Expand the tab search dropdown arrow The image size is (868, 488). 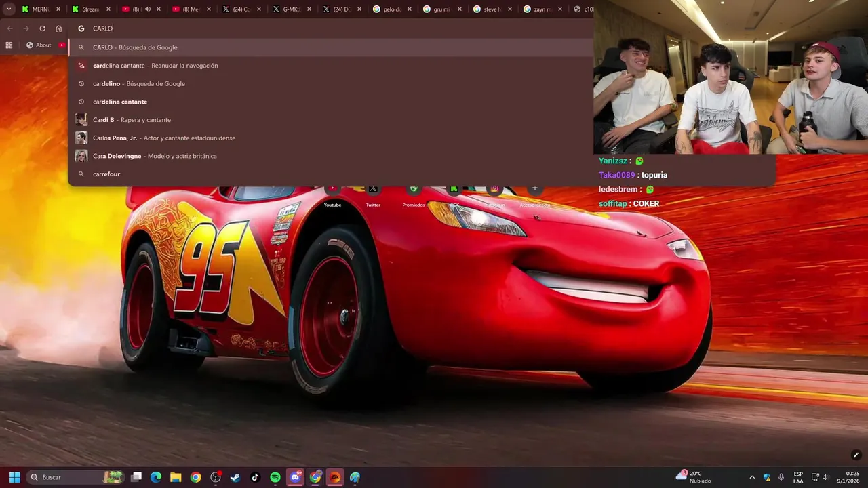click(x=9, y=9)
